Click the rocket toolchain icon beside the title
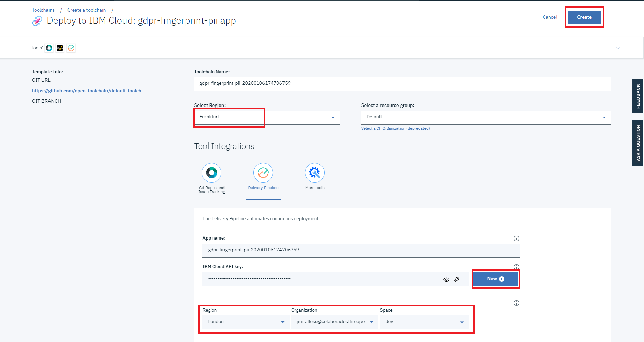This screenshot has width=644, height=342. (x=37, y=21)
